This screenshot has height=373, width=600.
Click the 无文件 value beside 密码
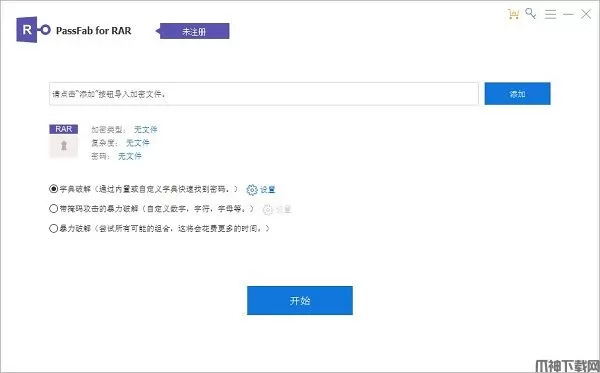[x=130, y=156]
